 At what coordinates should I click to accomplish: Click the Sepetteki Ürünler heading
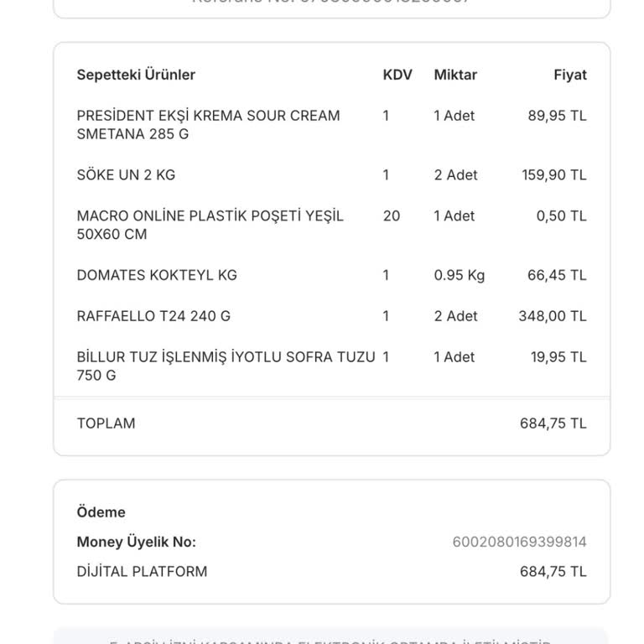click(136, 75)
